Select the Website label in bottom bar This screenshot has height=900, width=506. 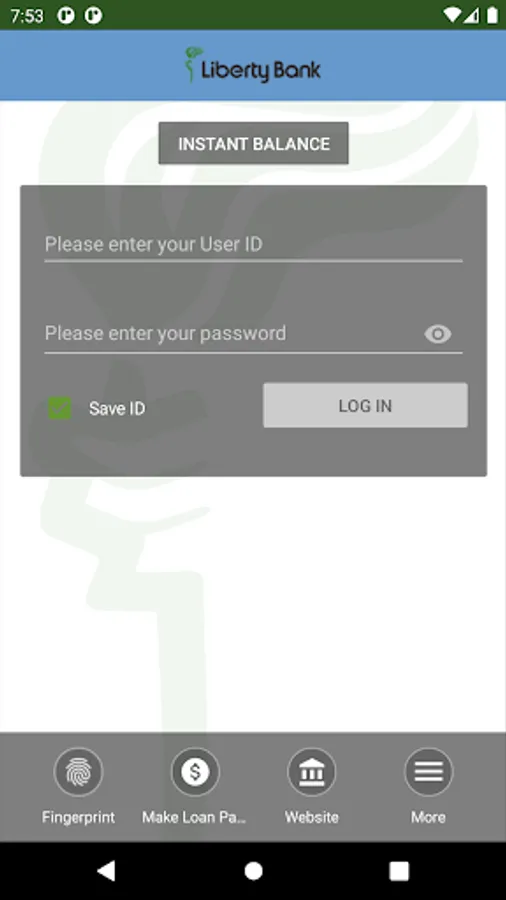pyautogui.click(x=312, y=817)
